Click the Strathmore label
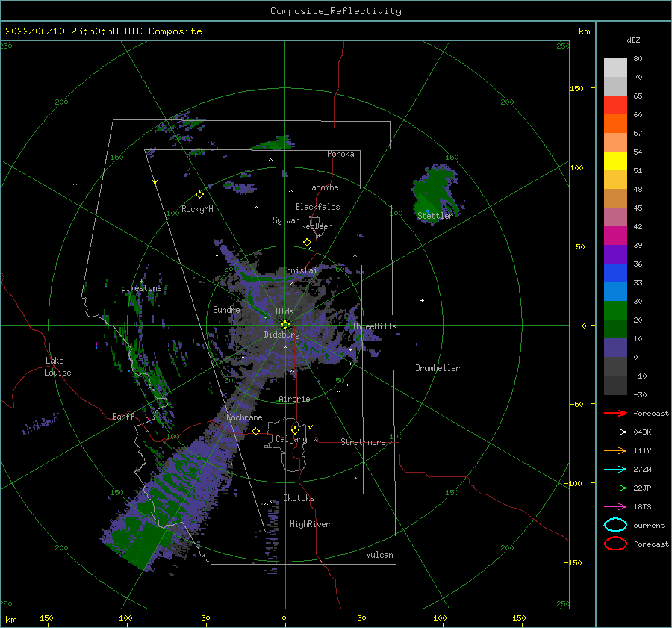 click(363, 442)
